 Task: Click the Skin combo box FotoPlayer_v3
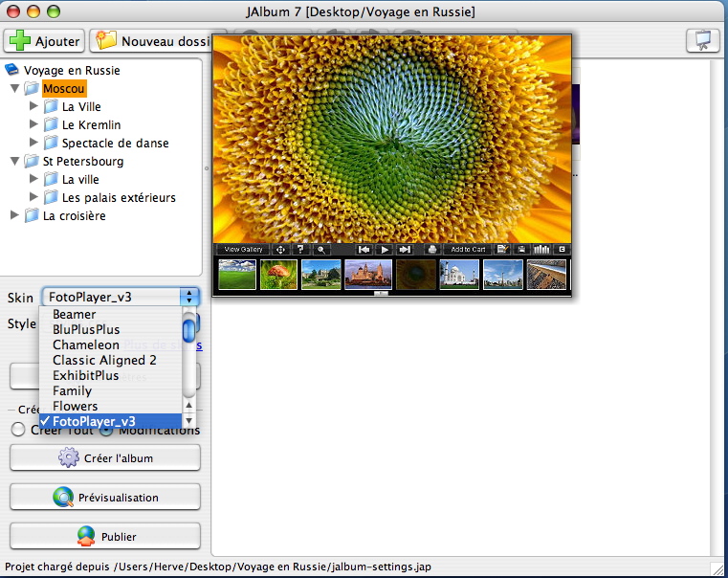pos(121,297)
